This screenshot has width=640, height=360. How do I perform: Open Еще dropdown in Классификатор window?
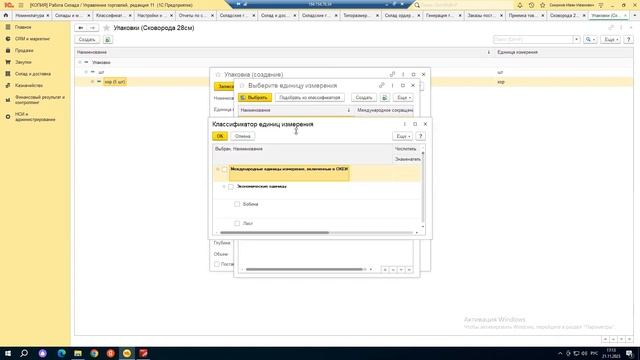402,136
